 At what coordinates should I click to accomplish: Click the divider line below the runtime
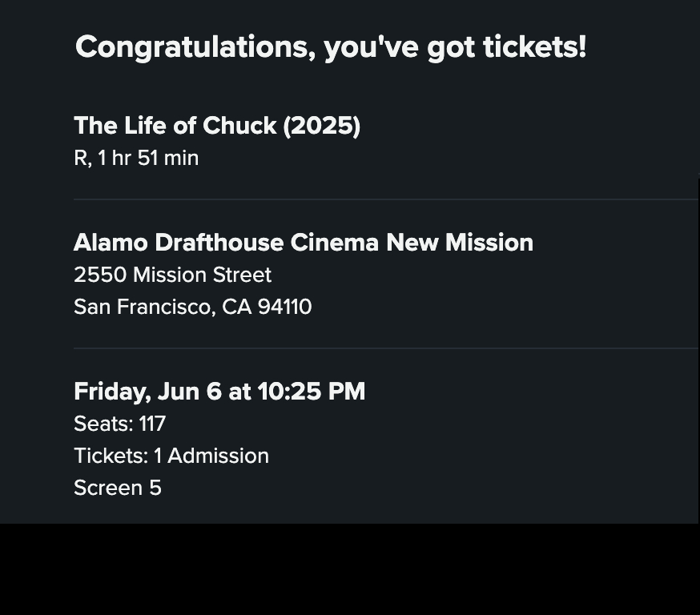point(384,199)
